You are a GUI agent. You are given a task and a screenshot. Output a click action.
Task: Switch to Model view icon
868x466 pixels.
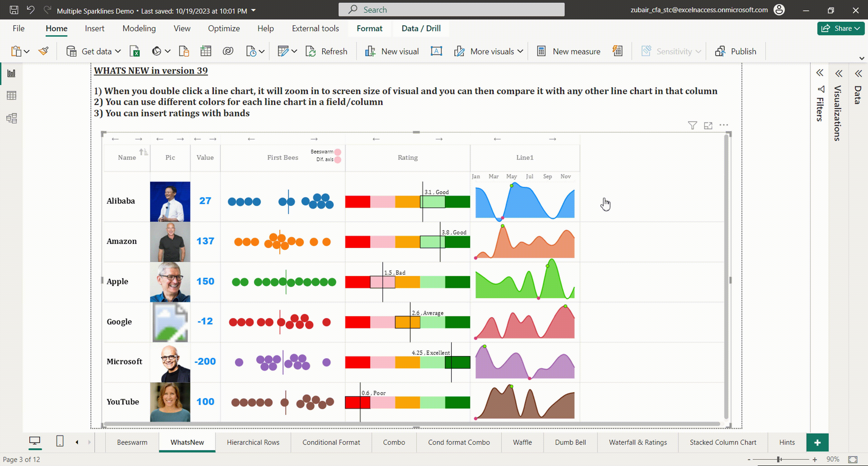[12, 118]
